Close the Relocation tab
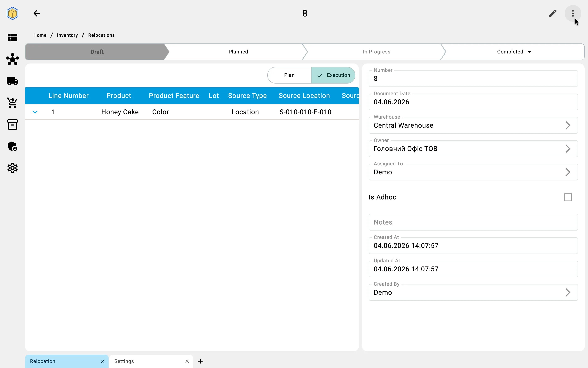This screenshot has height=368, width=588. [103, 361]
